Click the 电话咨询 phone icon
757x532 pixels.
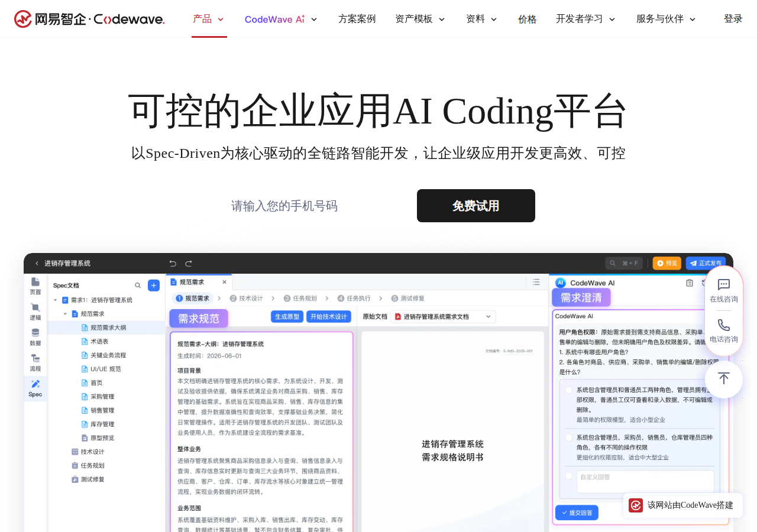(x=724, y=325)
